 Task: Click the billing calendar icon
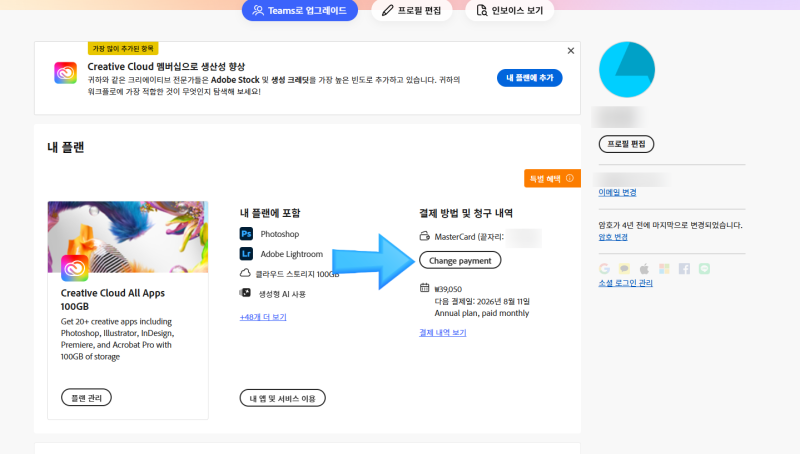(x=424, y=288)
